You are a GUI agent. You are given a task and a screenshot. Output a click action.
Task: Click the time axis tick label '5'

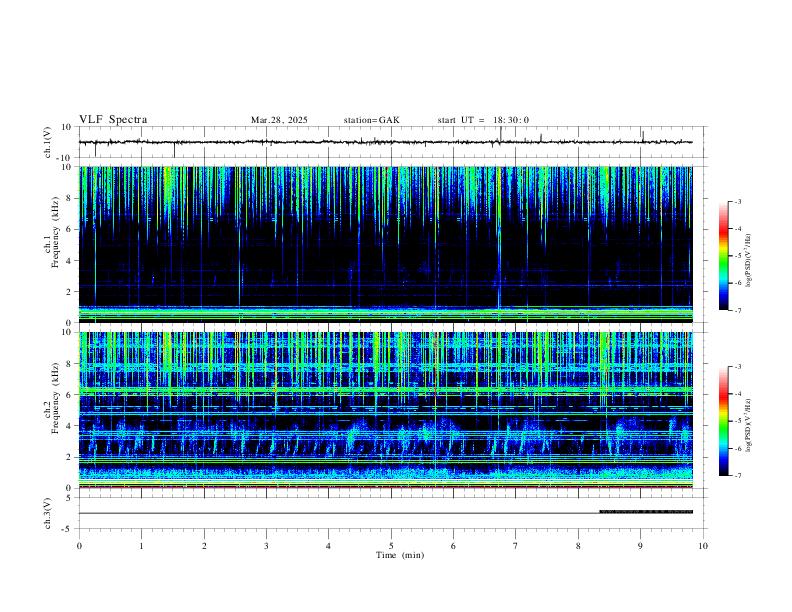pyautogui.click(x=391, y=546)
